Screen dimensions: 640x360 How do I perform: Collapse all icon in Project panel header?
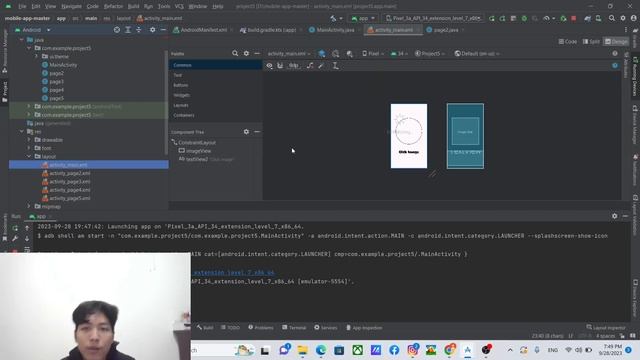tap(139, 30)
